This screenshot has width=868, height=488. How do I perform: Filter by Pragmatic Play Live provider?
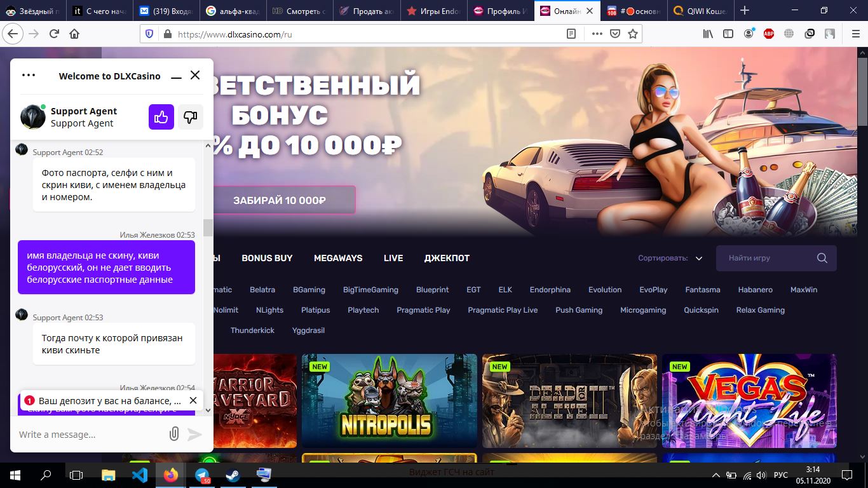(x=503, y=310)
